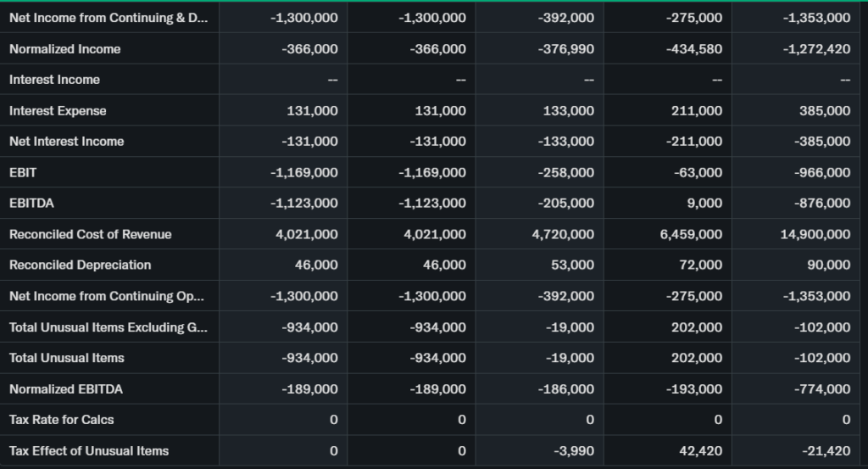The height and width of the screenshot is (469, 868).
Task: Click the 72,000 reconciled depreciation value
Action: click(x=704, y=265)
